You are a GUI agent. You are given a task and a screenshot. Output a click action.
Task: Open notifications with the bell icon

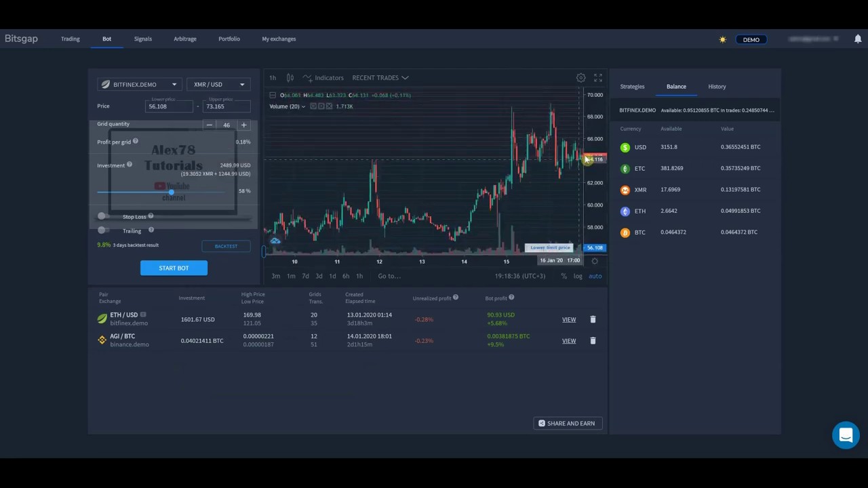[x=857, y=39]
